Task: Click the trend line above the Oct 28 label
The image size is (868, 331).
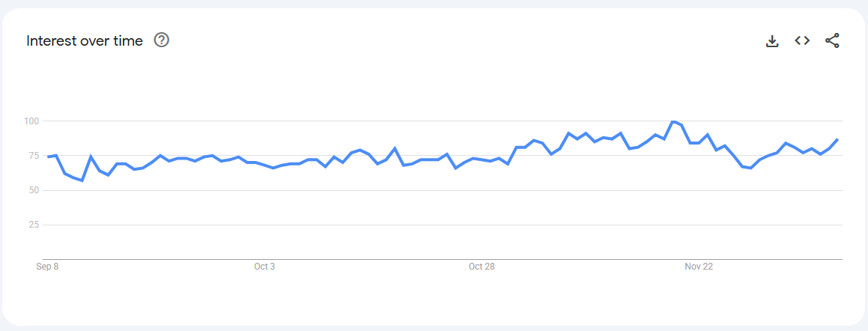Action: (x=482, y=160)
